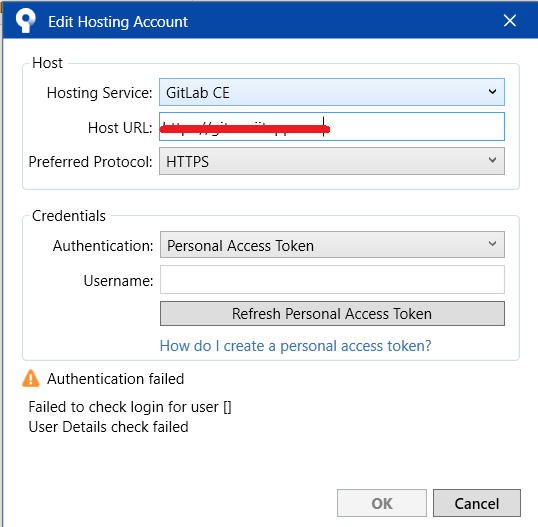Click the 'Authentication:' label
The image size is (538, 527).
103,246
